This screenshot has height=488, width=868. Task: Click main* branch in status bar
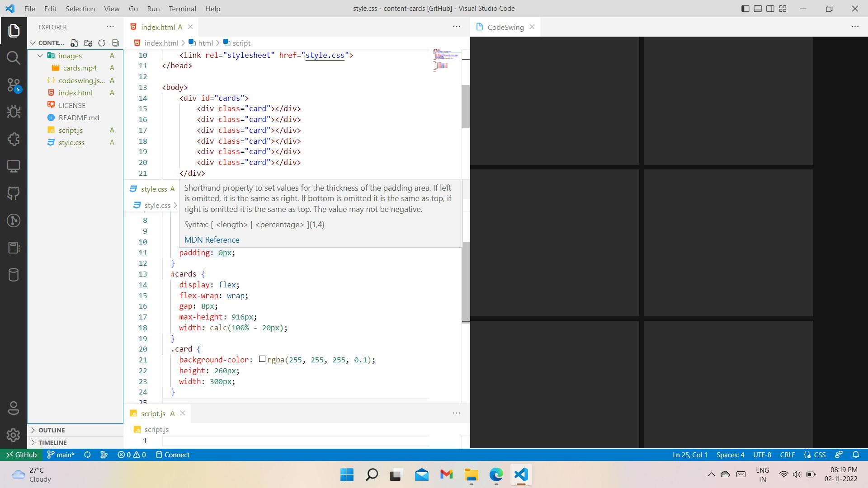click(61, 455)
